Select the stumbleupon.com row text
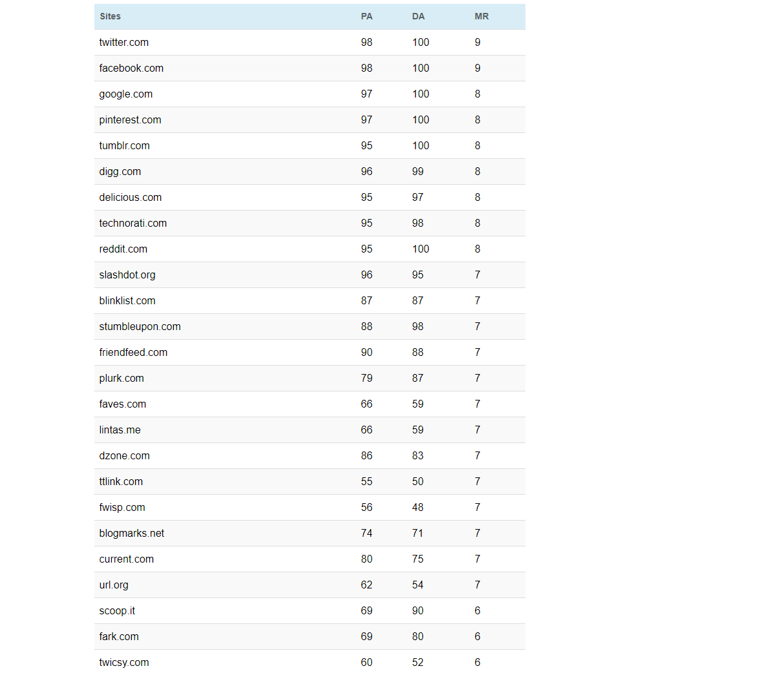 140,326
